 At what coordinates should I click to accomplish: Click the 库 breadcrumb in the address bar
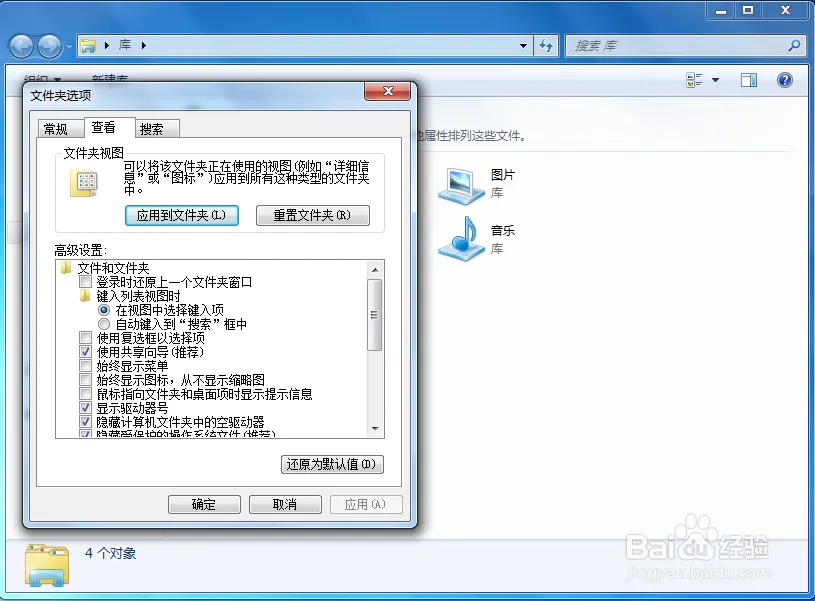coord(125,45)
